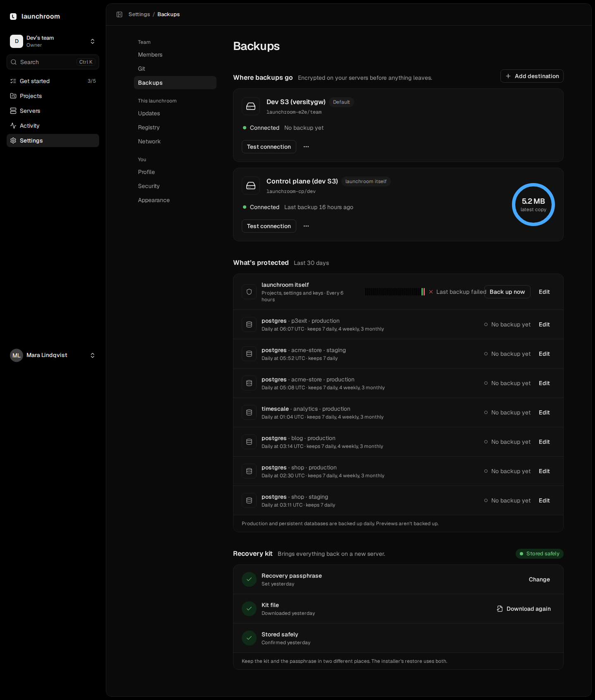Click the Default badge on Dev S3

click(341, 102)
